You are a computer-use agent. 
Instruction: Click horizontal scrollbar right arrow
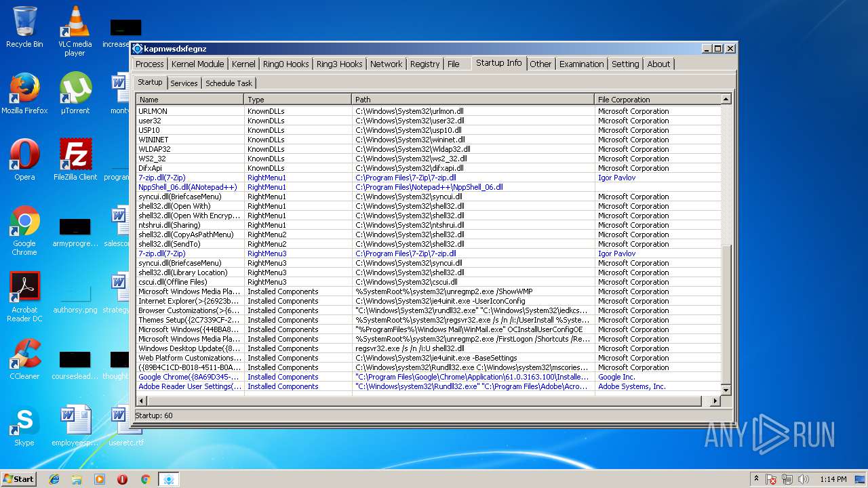coord(715,401)
